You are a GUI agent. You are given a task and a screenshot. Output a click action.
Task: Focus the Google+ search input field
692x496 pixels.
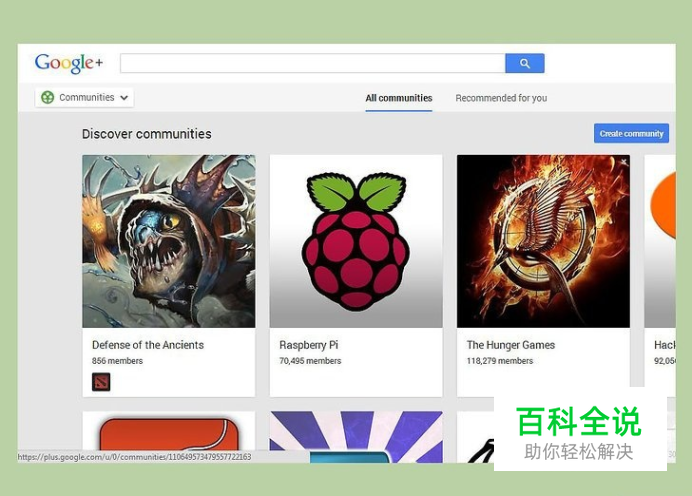click(x=313, y=64)
